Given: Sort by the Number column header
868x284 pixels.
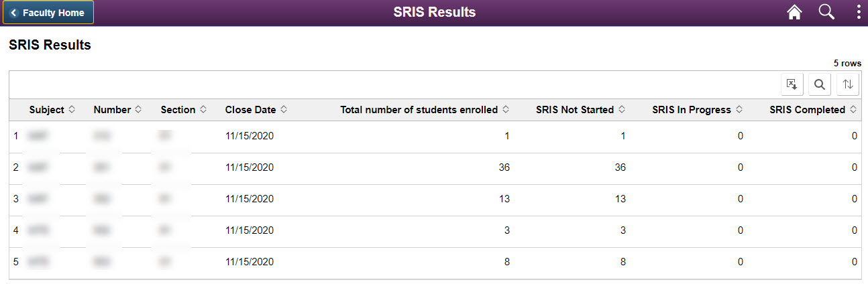Looking at the screenshot, I should pos(117,110).
